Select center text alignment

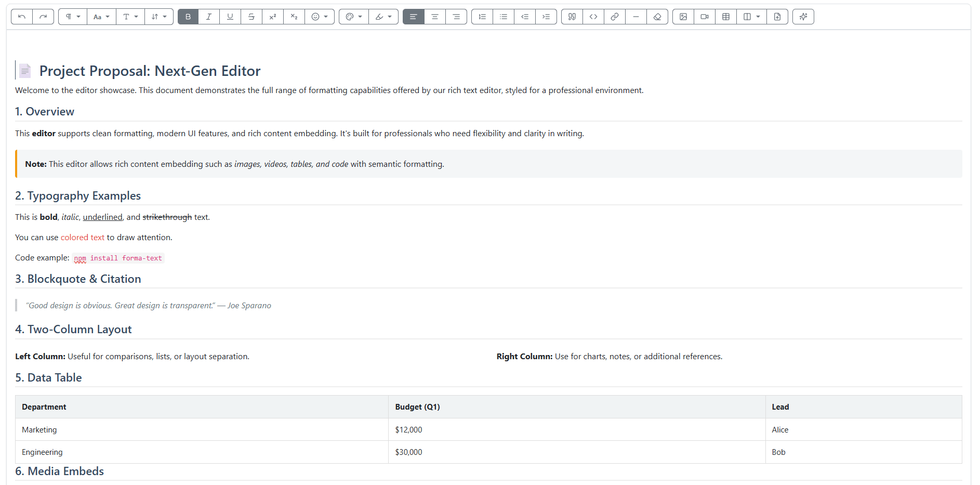pos(435,17)
